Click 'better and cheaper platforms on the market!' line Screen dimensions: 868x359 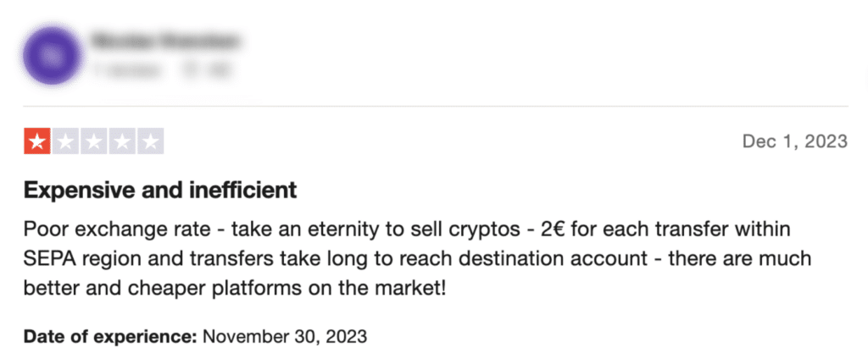pos(234,289)
